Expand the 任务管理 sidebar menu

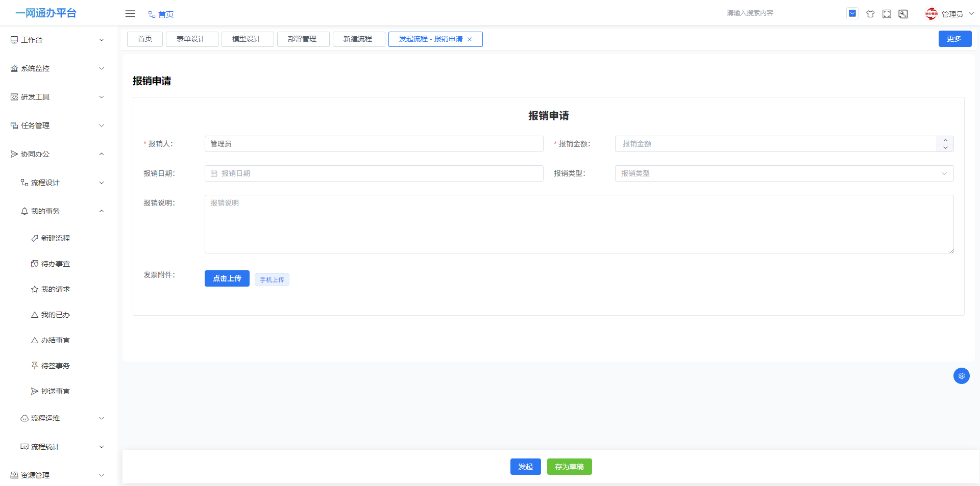click(59, 125)
